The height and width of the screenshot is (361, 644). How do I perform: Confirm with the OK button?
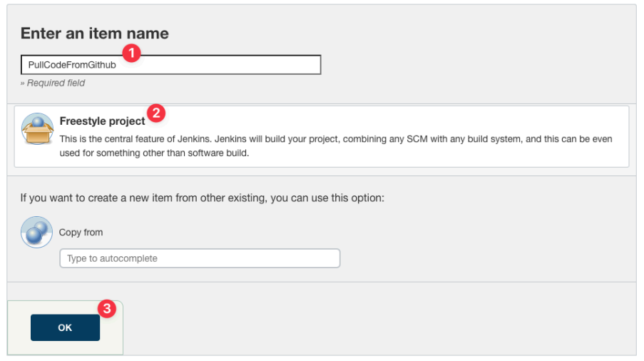[66, 327]
